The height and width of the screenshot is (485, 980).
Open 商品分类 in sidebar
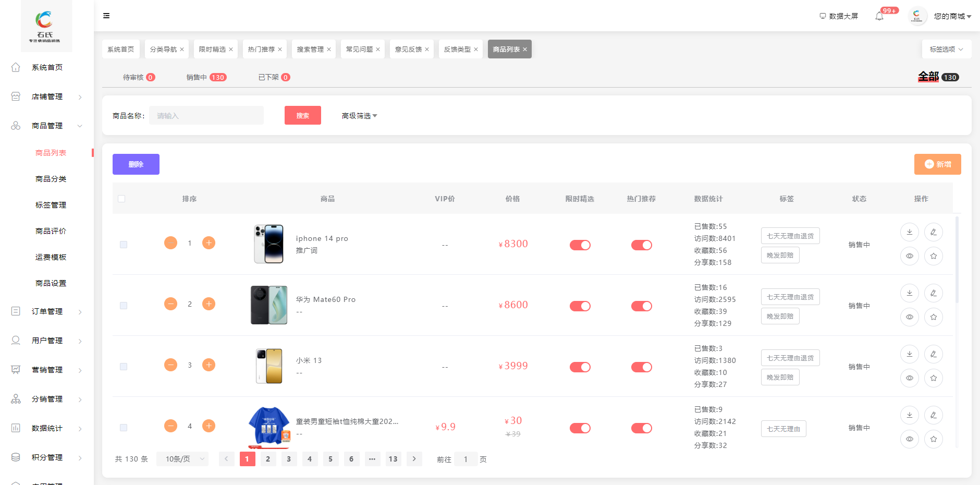pyautogui.click(x=51, y=179)
